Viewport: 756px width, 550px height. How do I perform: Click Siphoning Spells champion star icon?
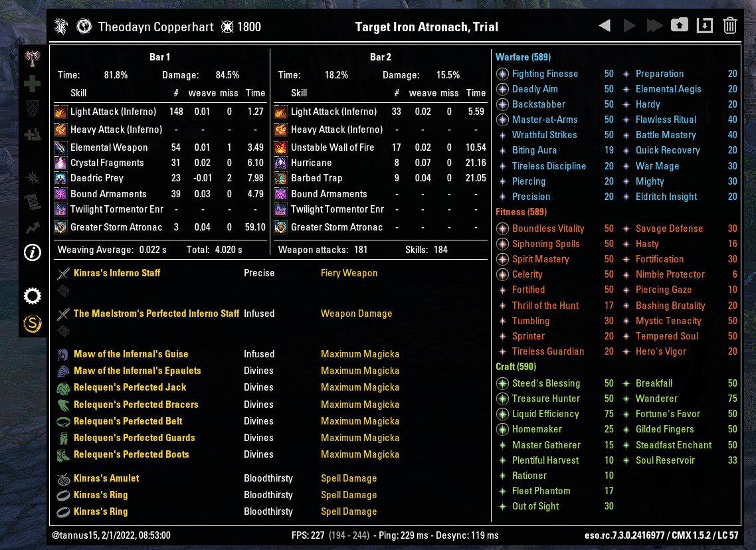pyautogui.click(x=502, y=244)
